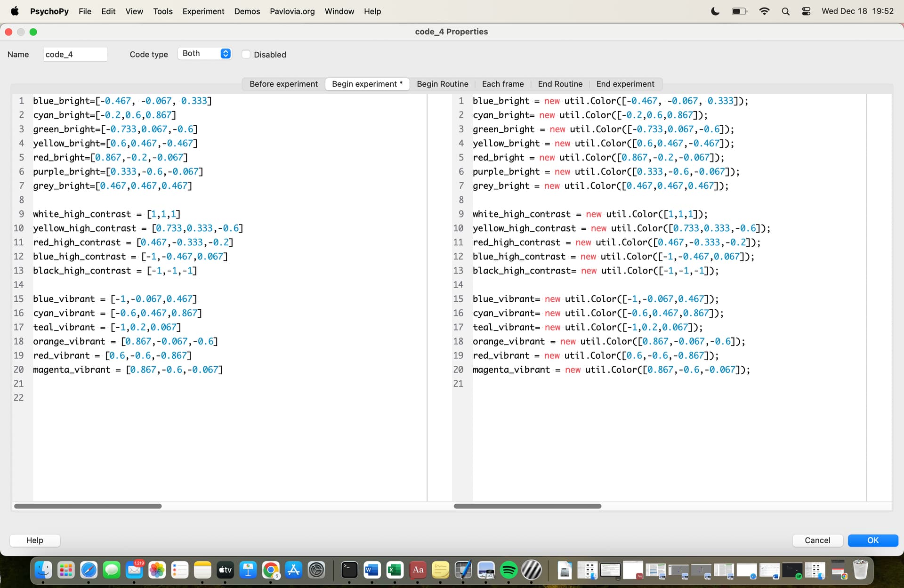Open Google Chrome in the dock

tap(271, 570)
